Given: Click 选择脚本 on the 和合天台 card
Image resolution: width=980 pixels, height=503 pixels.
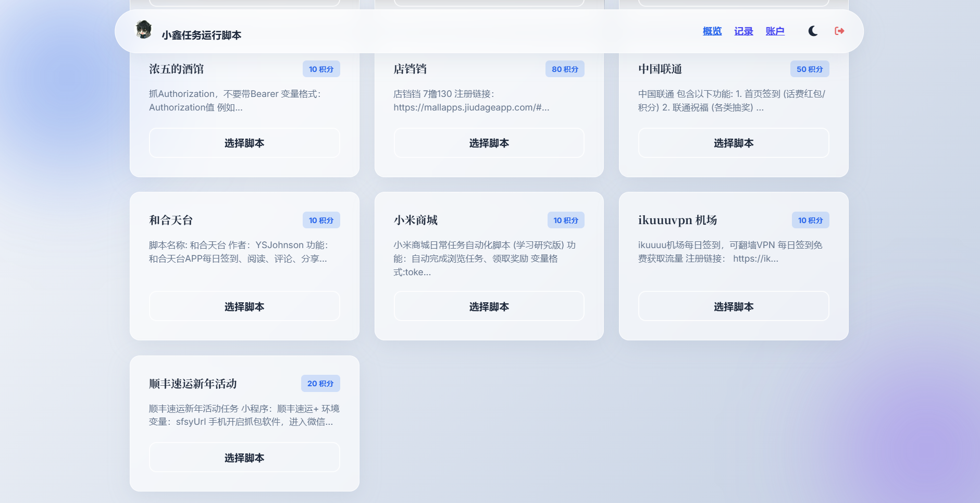Looking at the screenshot, I should point(244,306).
